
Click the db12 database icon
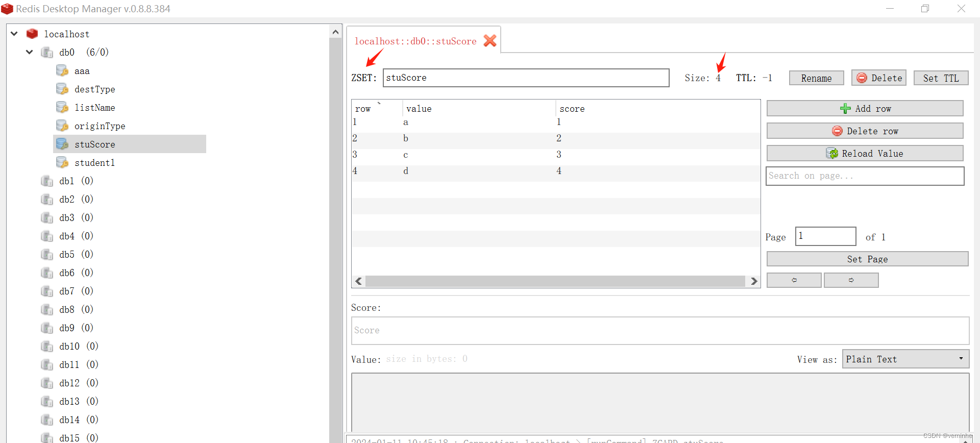point(47,383)
